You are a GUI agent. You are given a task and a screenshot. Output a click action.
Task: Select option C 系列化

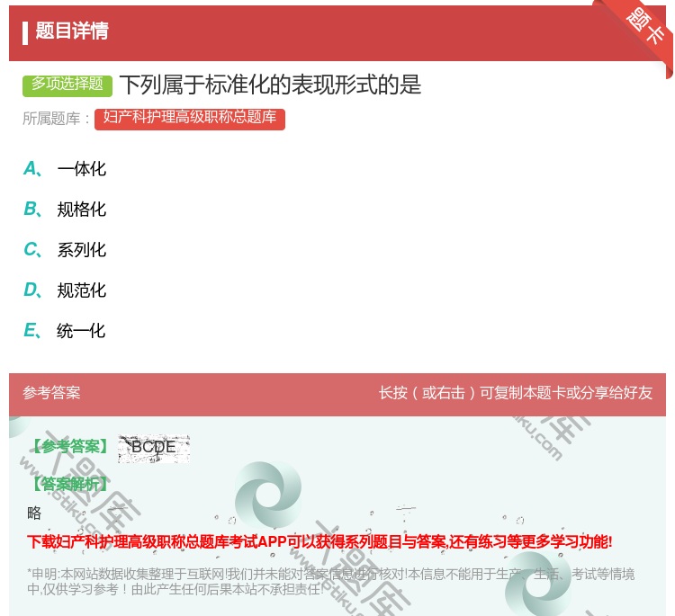[65, 249]
